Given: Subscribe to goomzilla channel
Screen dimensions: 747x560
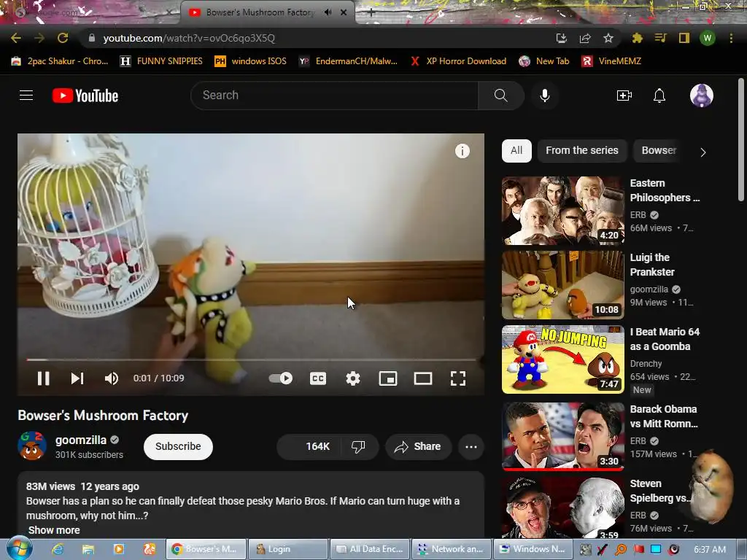Looking at the screenshot, I should click(178, 447).
